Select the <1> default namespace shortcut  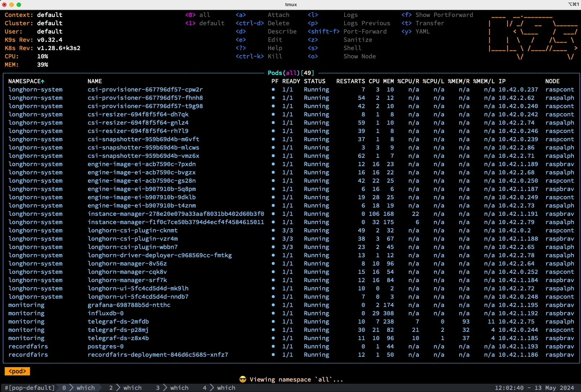pyautogui.click(x=205, y=23)
